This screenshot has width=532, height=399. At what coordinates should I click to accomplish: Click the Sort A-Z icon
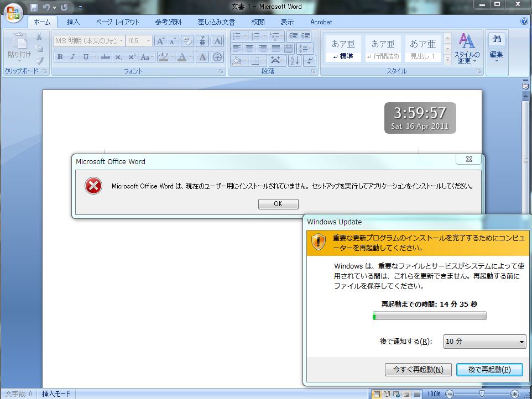pos(295,61)
